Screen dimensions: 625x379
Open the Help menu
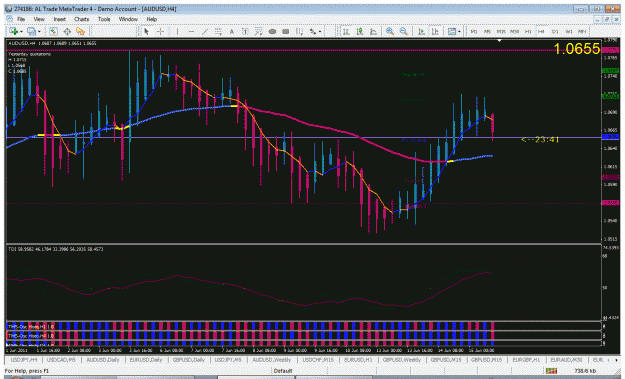(x=151, y=19)
